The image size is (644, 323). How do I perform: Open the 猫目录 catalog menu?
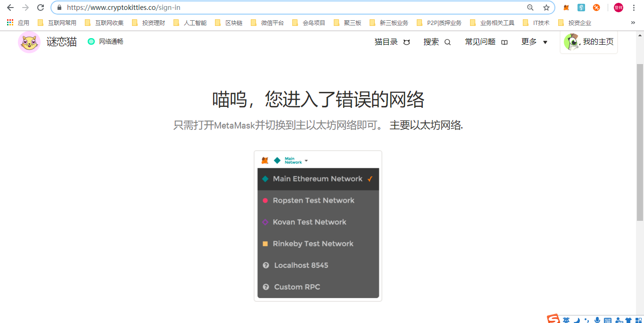pyautogui.click(x=392, y=42)
